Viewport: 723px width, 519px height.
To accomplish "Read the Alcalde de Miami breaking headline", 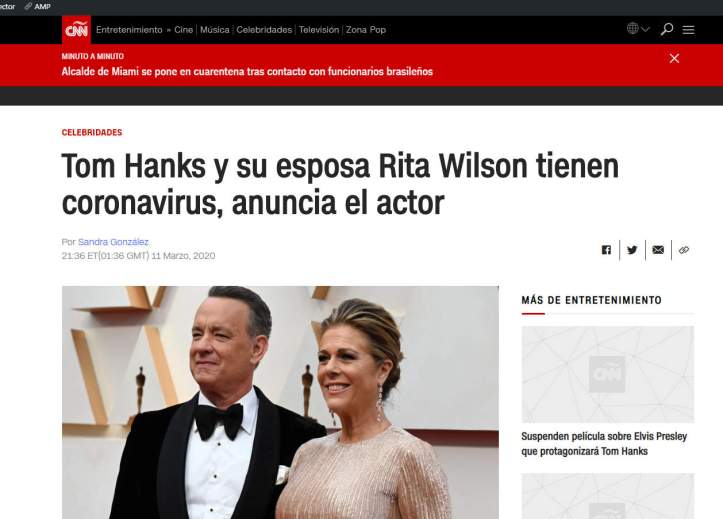I will [247, 71].
